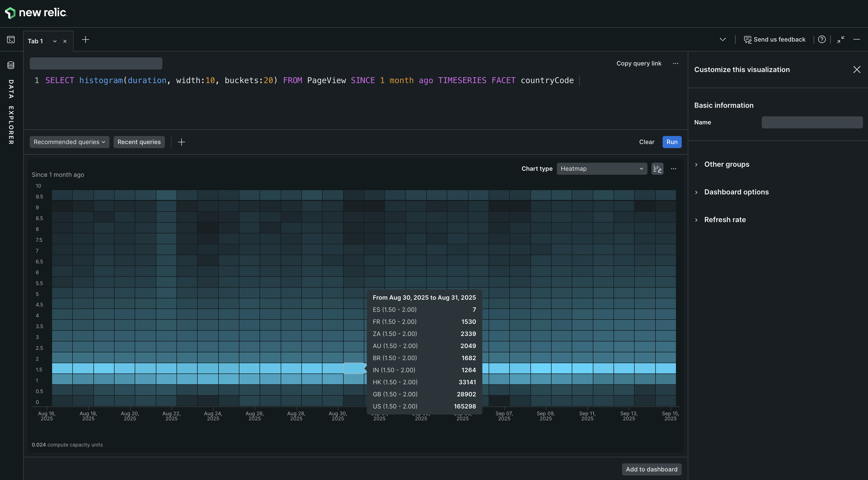Open the Chart type Heatmap dropdown
This screenshot has width=868, height=480.
(602, 168)
